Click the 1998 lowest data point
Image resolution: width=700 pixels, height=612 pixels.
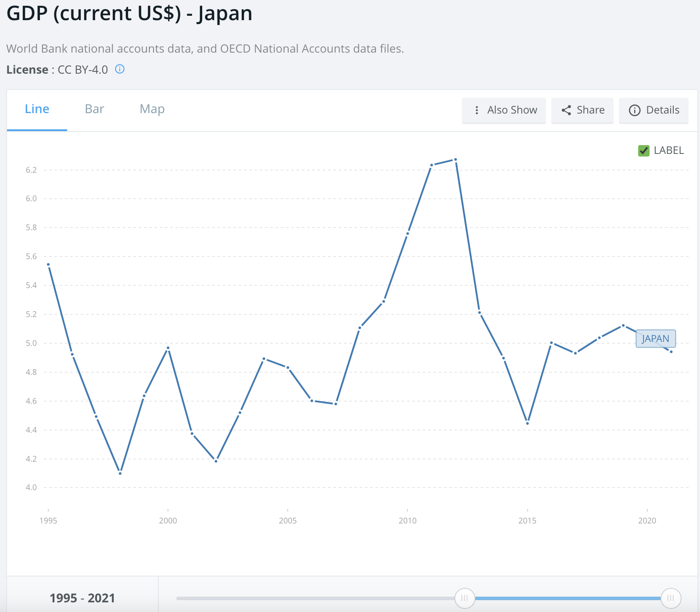tap(120, 473)
